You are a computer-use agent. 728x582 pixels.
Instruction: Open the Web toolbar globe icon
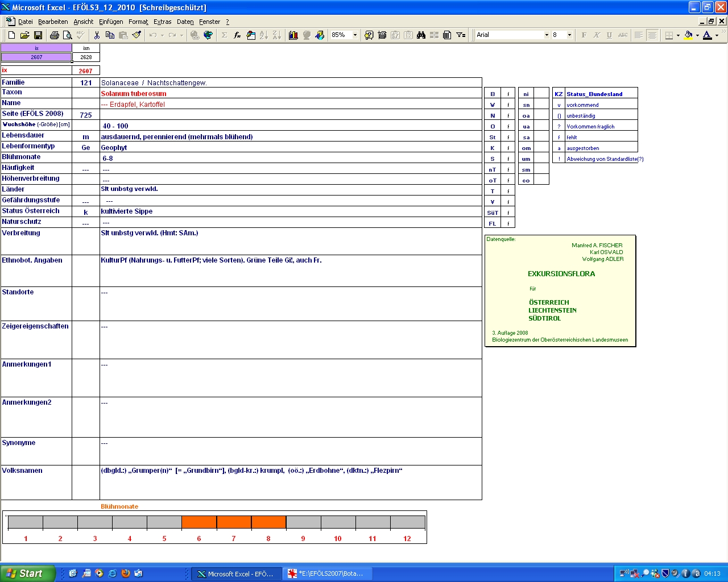tap(208, 35)
